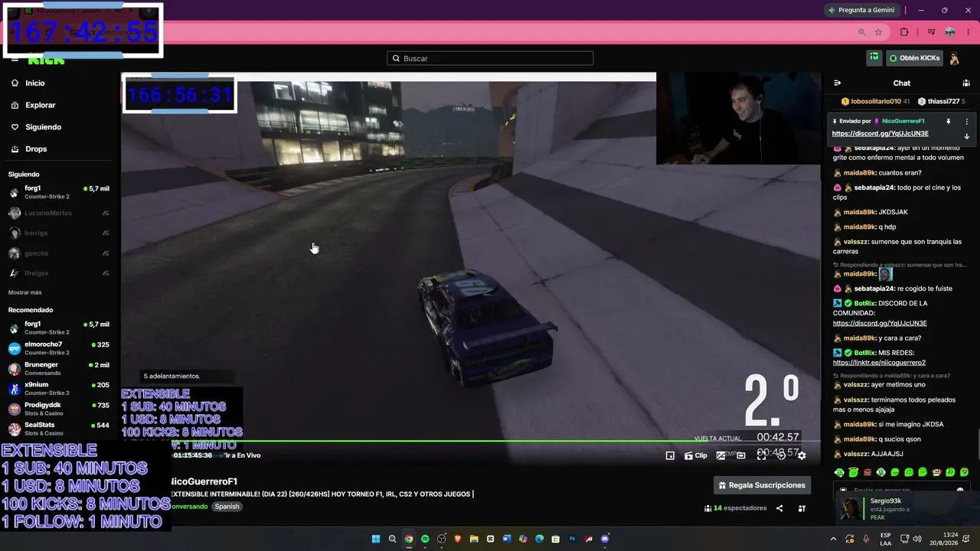The image size is (980, 551).
Task: Open the emoji picker in the chat input
Action: [960, 490]
